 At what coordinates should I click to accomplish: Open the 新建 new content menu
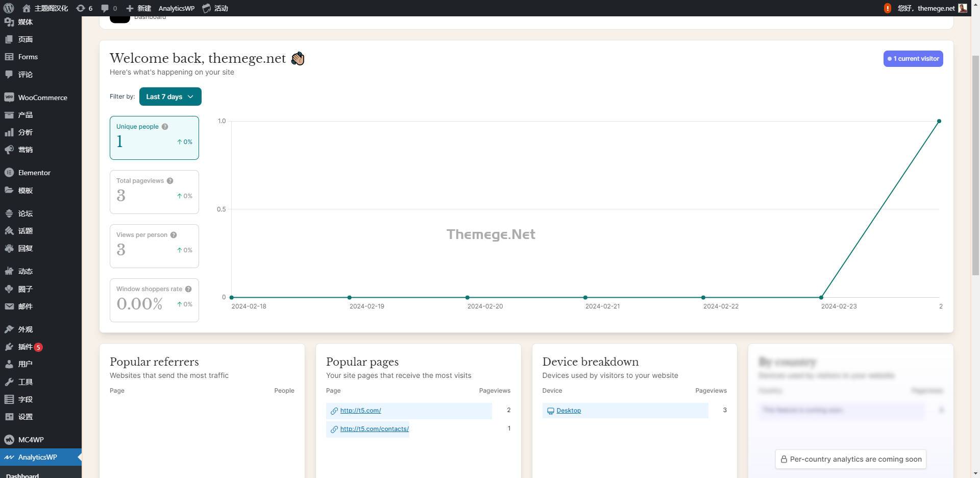pyautogui.click(x=138, y=8)
